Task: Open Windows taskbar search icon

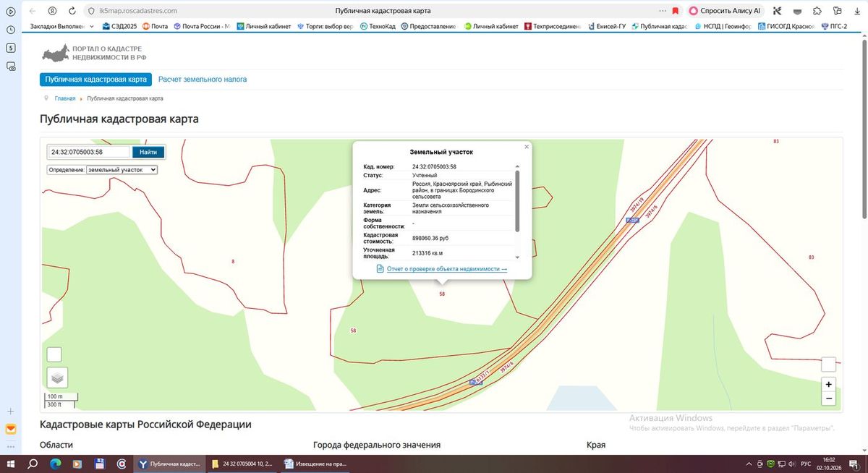Action: [33, 464]
